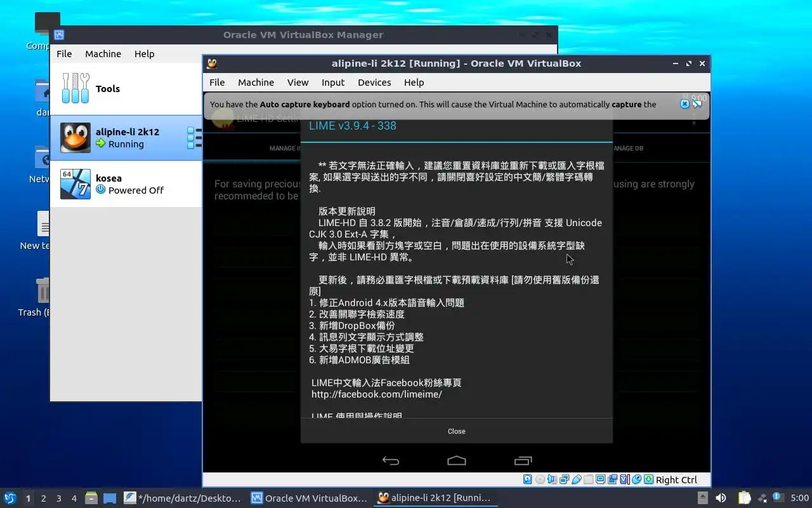Open the Trash desktop icon
The width and height of the screenshot is (812, 508).
coord(43,290)
